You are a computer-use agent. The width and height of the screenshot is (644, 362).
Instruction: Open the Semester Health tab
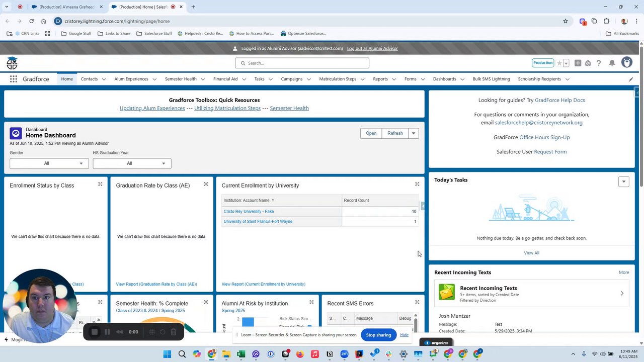pos(181,79)
